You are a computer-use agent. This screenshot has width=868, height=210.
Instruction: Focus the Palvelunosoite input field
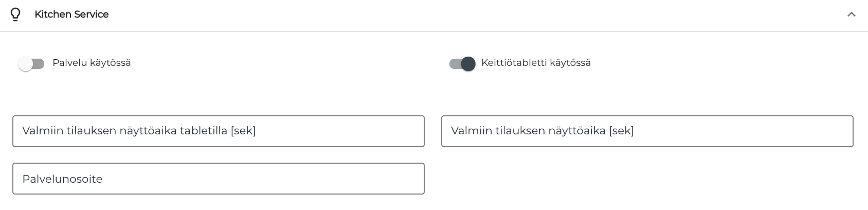point(218,179)
